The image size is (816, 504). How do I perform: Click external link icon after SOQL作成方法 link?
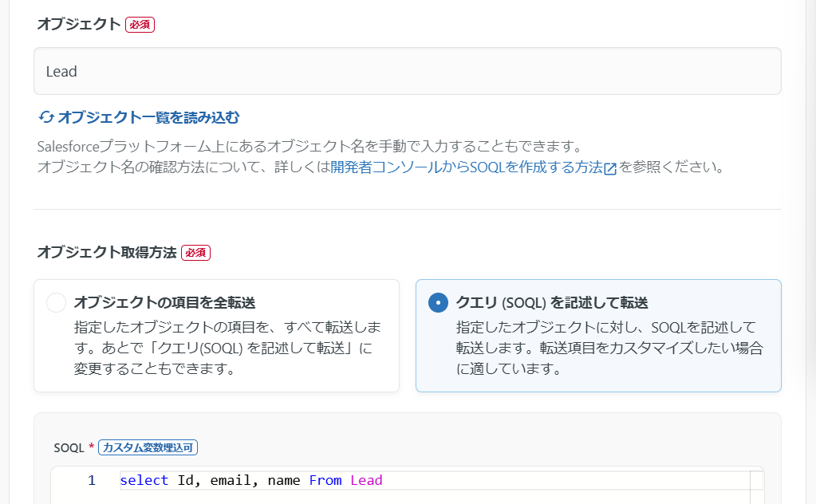click(x=610, y=168)
